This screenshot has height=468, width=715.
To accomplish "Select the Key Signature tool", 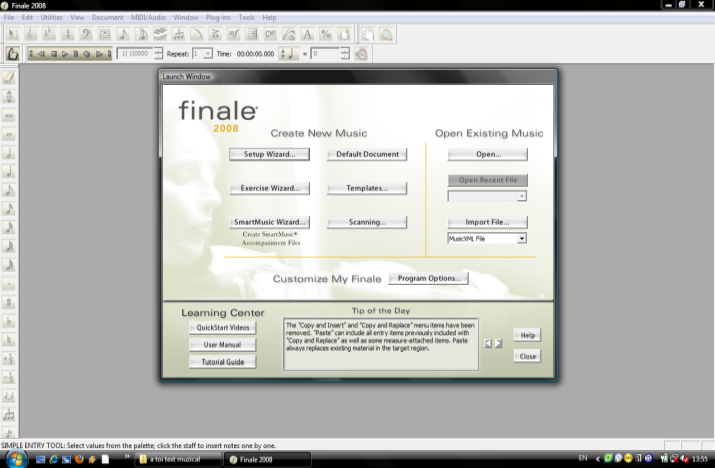I will [x=49, y=34].
